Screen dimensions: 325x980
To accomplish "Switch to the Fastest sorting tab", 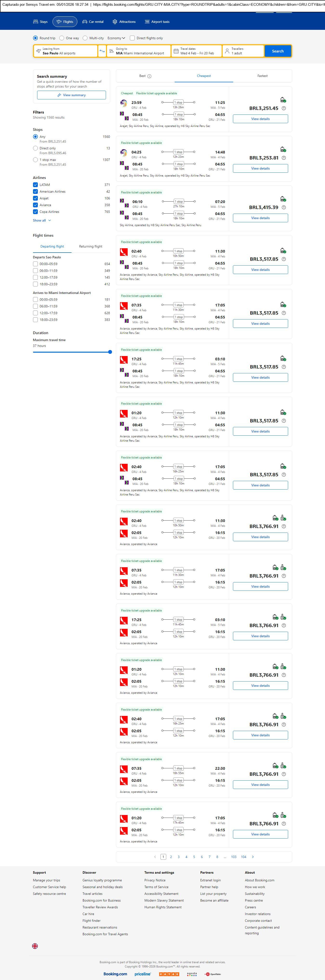I will click(262, 76).
